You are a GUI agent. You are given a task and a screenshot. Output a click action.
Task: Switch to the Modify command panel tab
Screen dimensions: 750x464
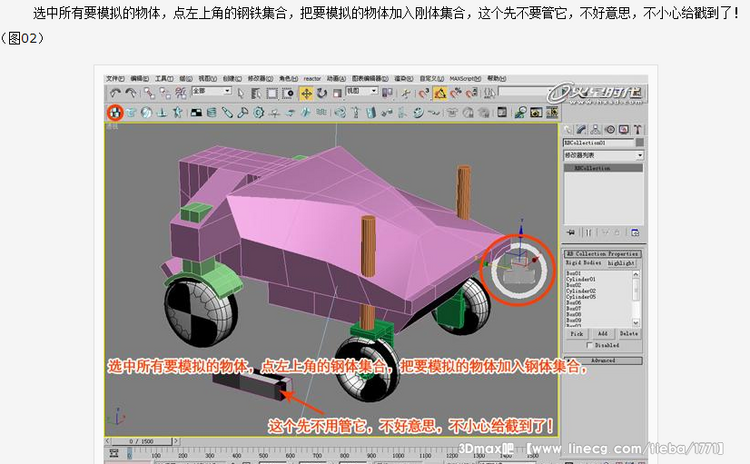pos(581,129)
